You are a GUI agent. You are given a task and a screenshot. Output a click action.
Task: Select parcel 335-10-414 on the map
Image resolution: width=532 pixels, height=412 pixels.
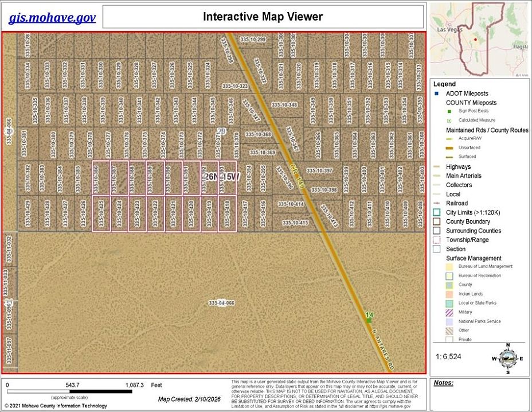click(x=291, y=204)
